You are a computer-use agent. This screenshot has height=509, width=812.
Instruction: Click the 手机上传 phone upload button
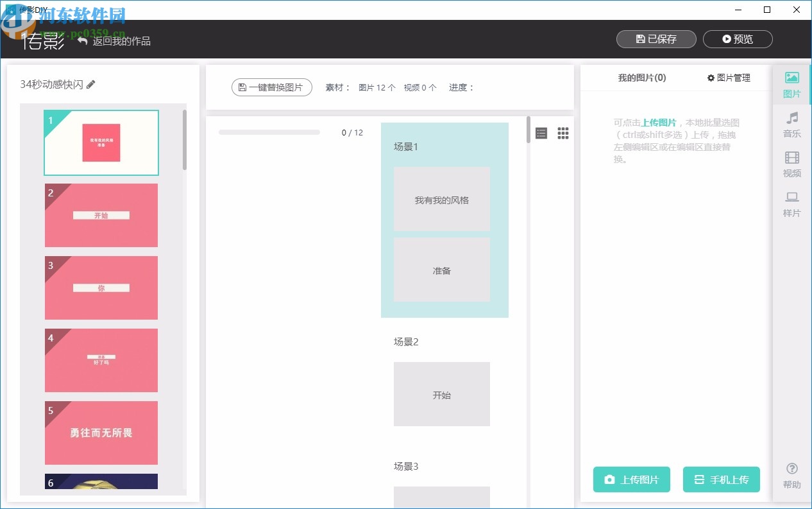click(x=721, y=479)
